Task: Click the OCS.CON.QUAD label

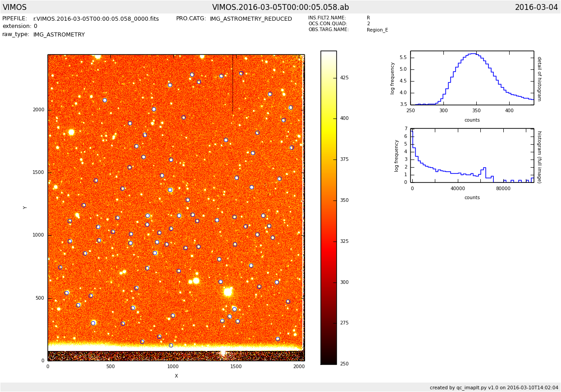Action: (x=328, y=24)
